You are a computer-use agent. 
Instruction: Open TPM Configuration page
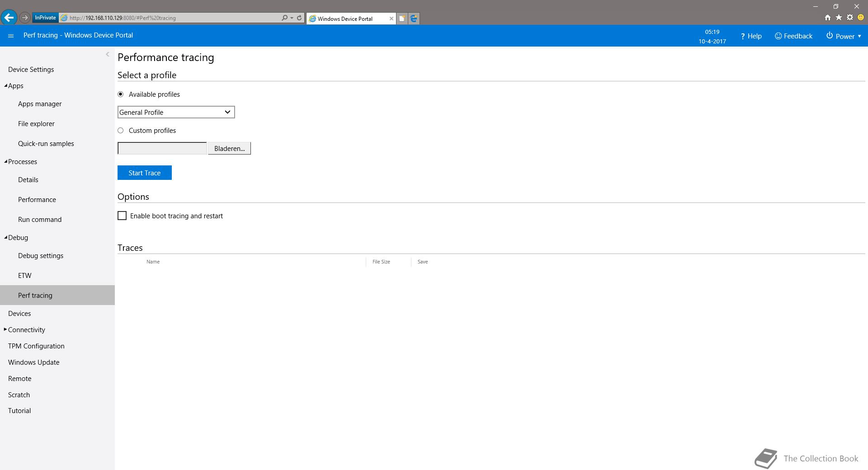click(36, 346)
